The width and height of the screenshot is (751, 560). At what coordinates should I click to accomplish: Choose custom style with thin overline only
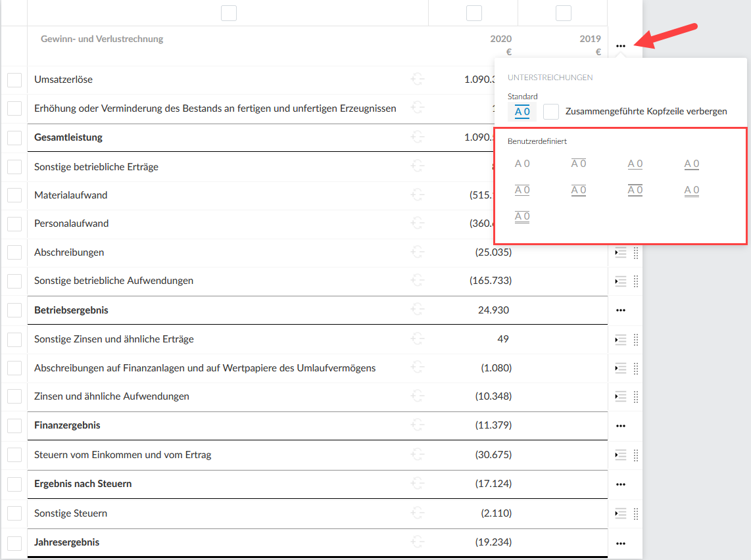pos(579,164)
